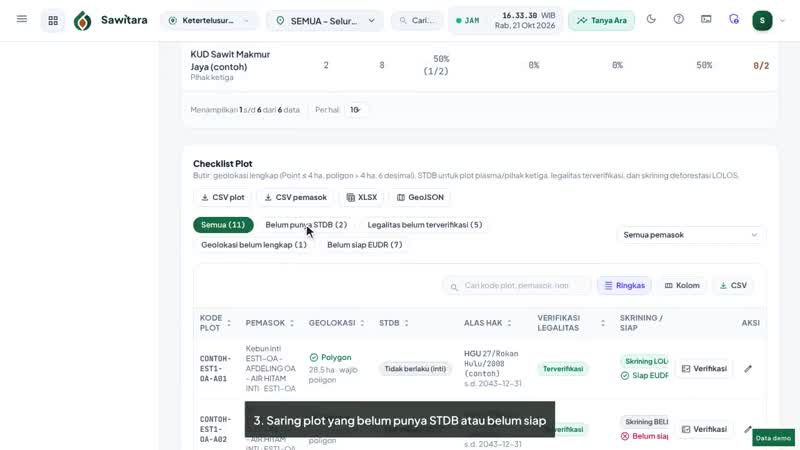Click the Sawitara logo
This screenshot has height=450, width=800.
coord(111,20)
